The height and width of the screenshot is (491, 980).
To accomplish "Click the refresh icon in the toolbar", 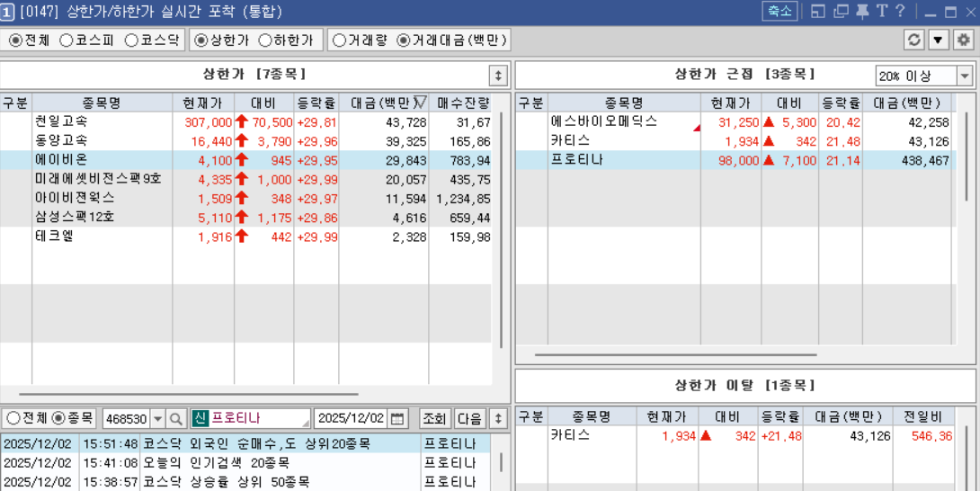I will (x=913, y=40).
